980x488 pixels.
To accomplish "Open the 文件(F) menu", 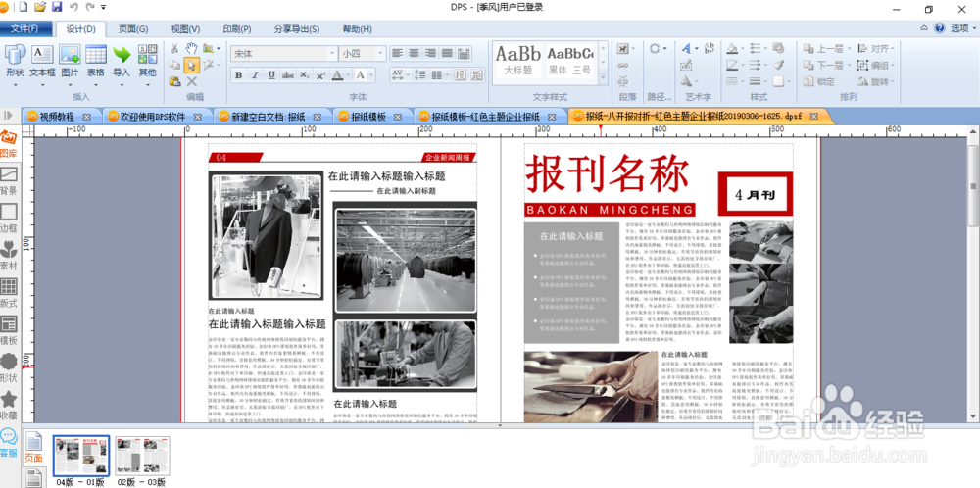I will click(24, 28).
